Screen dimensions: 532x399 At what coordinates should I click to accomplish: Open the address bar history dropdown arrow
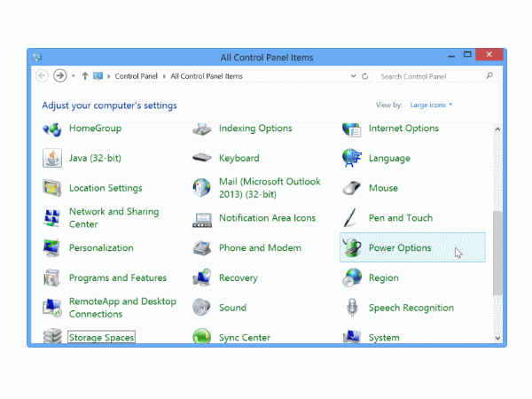[x=354, y=76]
